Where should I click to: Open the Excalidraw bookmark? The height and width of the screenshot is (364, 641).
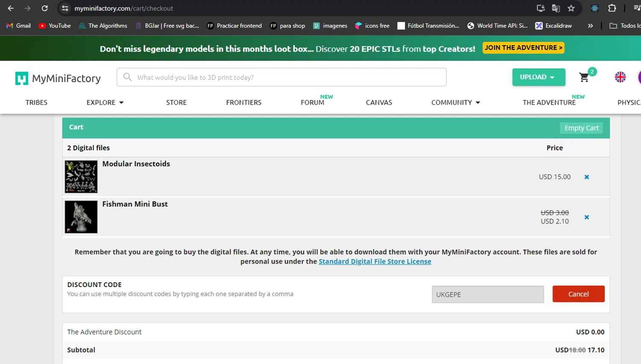[553, 26]
